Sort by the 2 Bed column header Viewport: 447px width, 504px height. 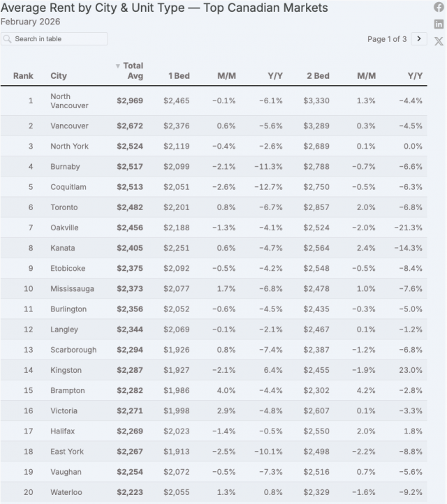click(318, 75)
